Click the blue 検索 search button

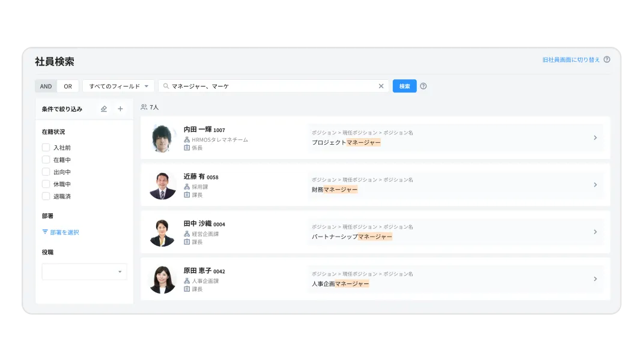404,86
